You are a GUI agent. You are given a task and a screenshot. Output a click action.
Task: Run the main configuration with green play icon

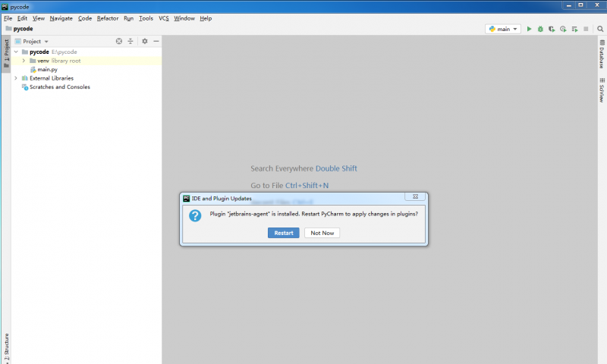click(x=530, y=29)
